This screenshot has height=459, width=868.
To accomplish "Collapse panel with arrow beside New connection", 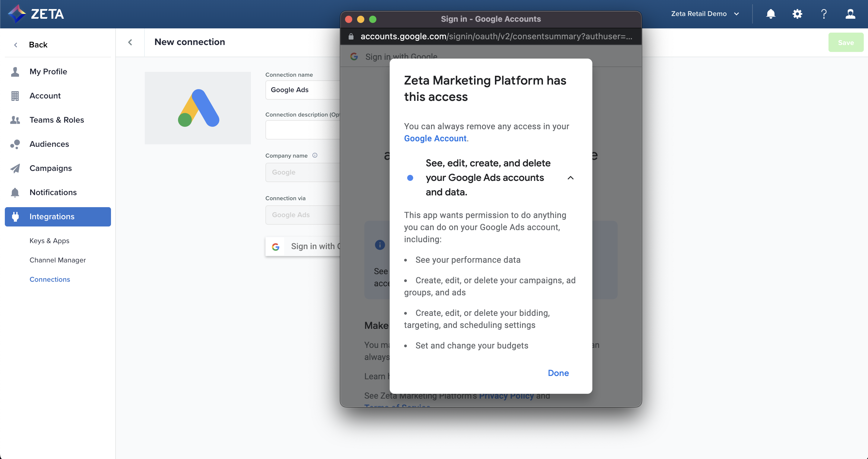I will tap(130, 42).
